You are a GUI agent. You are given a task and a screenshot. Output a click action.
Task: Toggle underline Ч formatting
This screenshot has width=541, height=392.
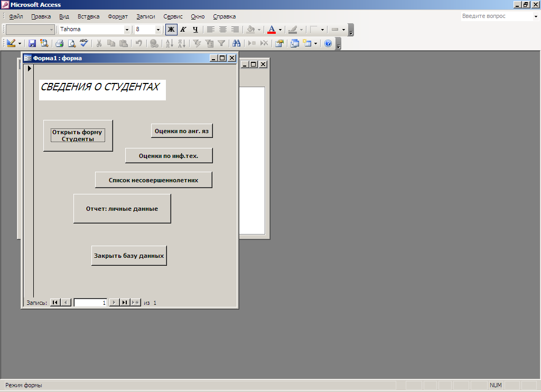pos(195,30)
